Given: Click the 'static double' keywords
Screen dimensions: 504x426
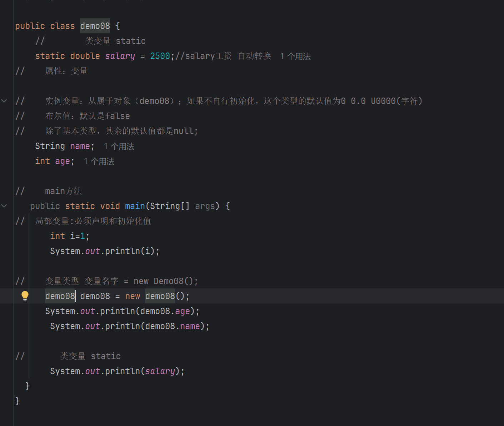Looking at the screenshot, I should coord(68,56).
